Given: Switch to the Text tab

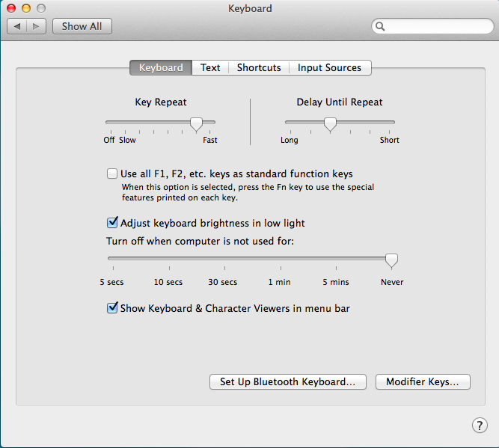Looking at the screenshot, I should coord(210,67).
